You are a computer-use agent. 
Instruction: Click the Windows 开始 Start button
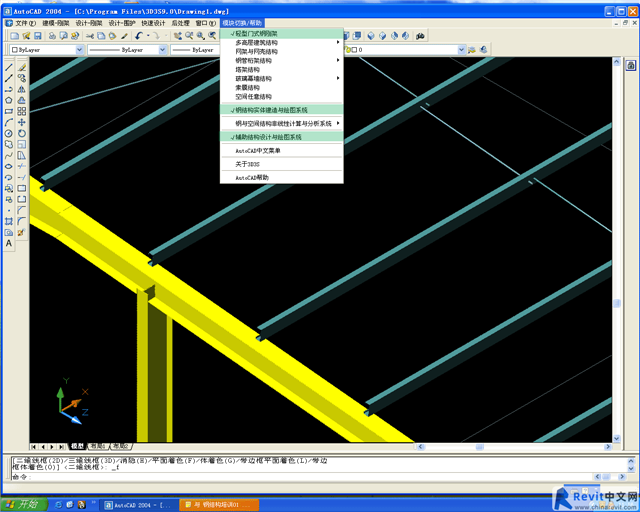pos(24,505)
